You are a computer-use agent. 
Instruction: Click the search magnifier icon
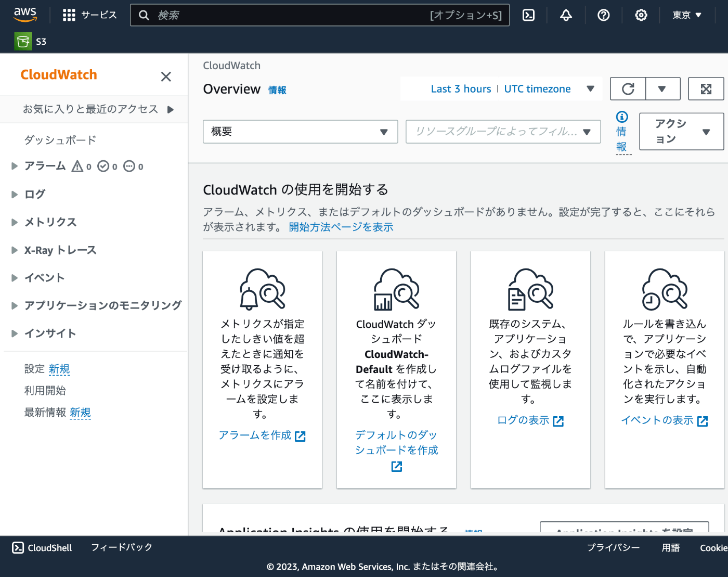pyautogui.click(x=144, y=15)
